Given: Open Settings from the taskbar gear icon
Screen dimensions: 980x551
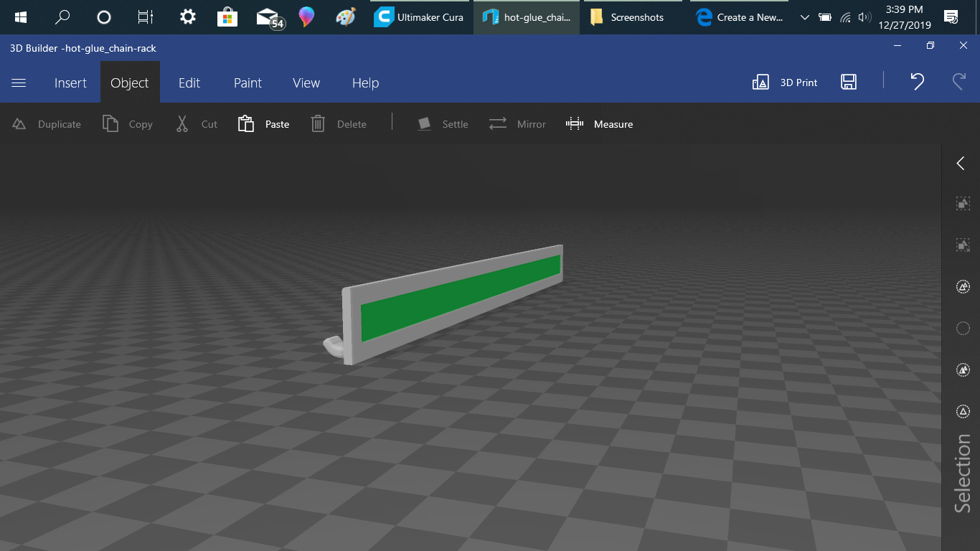Looking at the screenshot, I should click(187, 17).
